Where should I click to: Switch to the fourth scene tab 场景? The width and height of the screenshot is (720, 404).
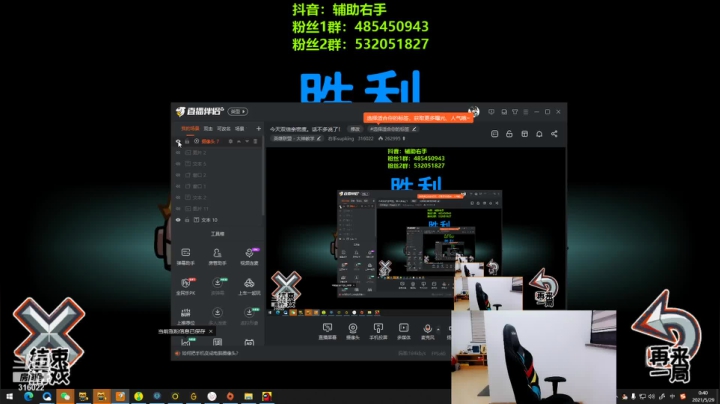tap(240, 129)
